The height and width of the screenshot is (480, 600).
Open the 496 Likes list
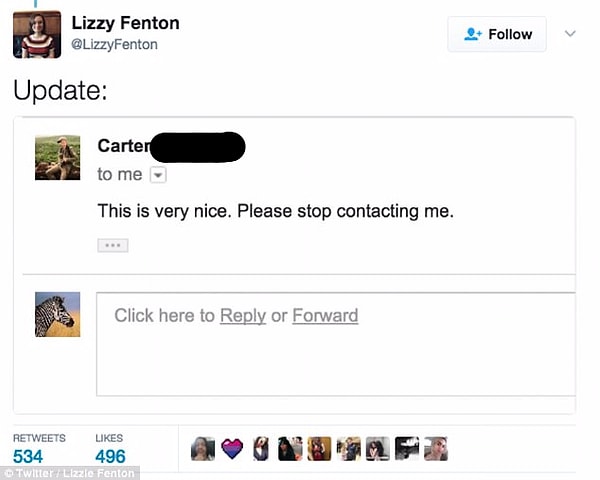pos(110,456)
